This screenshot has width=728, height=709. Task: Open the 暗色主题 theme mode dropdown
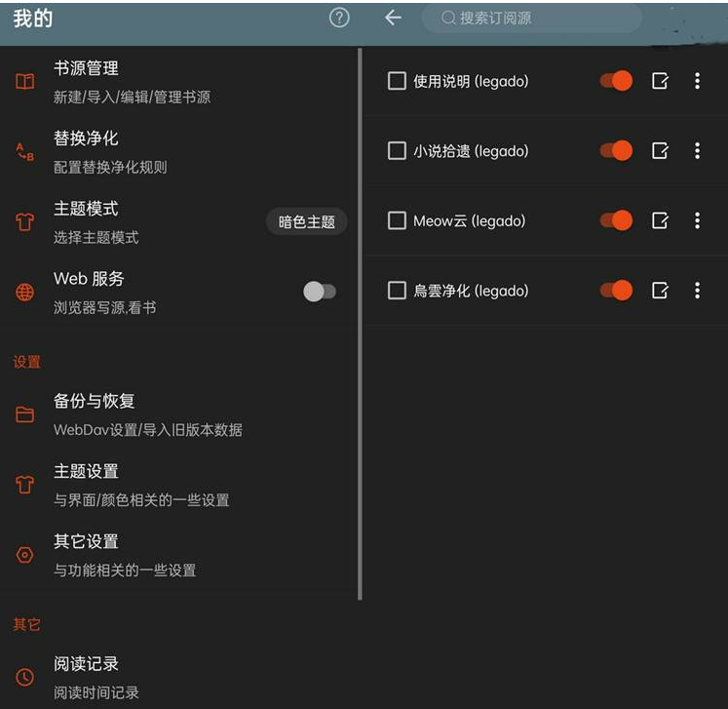306,222
